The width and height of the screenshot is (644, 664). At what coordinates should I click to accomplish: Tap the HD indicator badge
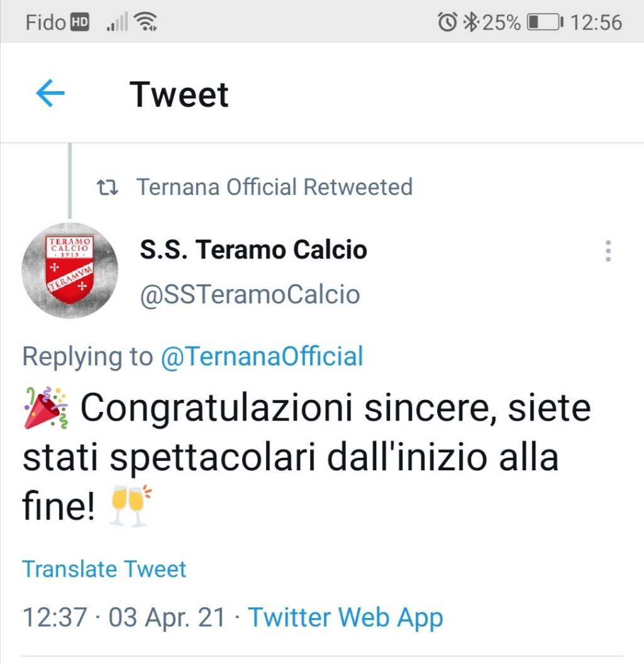tap(79, 23)
